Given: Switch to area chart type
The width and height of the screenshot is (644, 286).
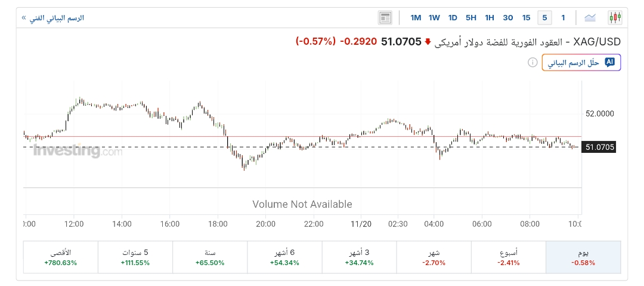Looking at the screenshot, I should (x=590, y=17).
